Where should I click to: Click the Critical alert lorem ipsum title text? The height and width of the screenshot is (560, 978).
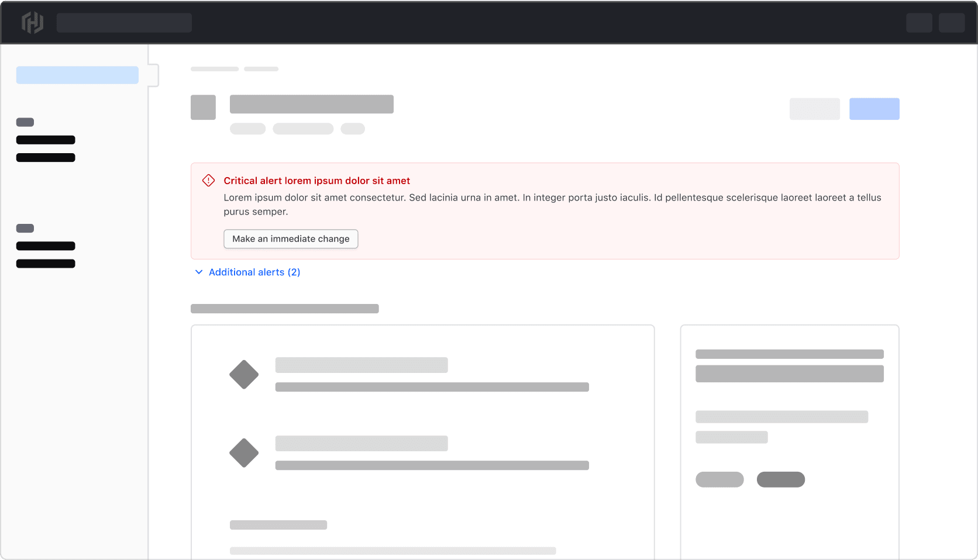tap(316, 181)
